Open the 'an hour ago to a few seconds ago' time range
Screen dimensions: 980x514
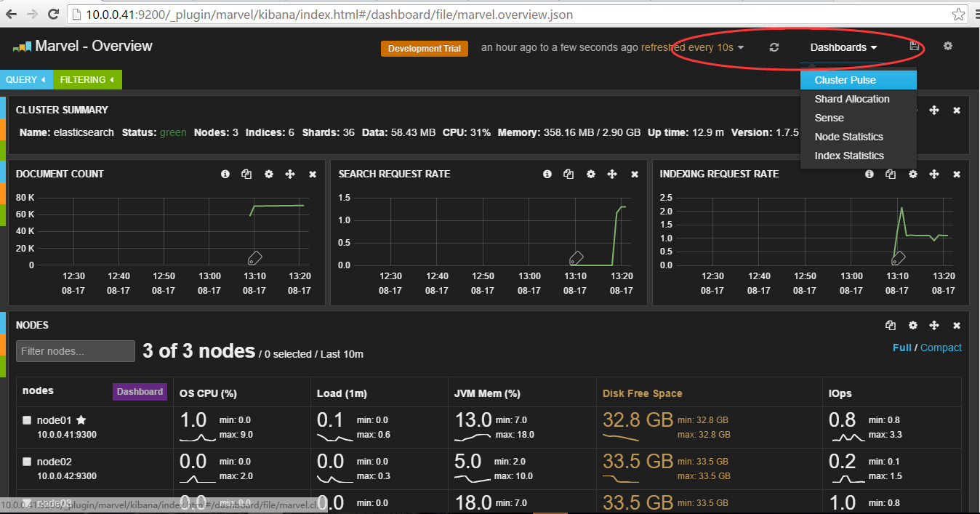click(560, 47)
